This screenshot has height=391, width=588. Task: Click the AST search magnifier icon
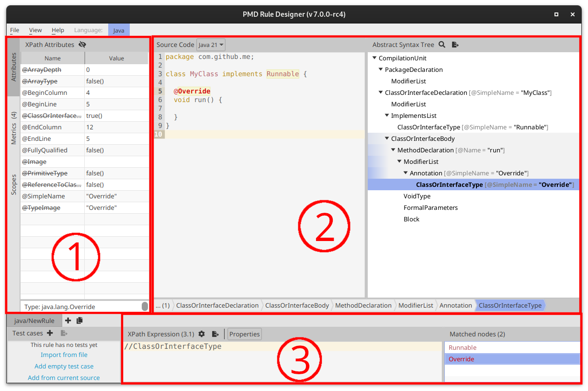[x=442, y=45]
